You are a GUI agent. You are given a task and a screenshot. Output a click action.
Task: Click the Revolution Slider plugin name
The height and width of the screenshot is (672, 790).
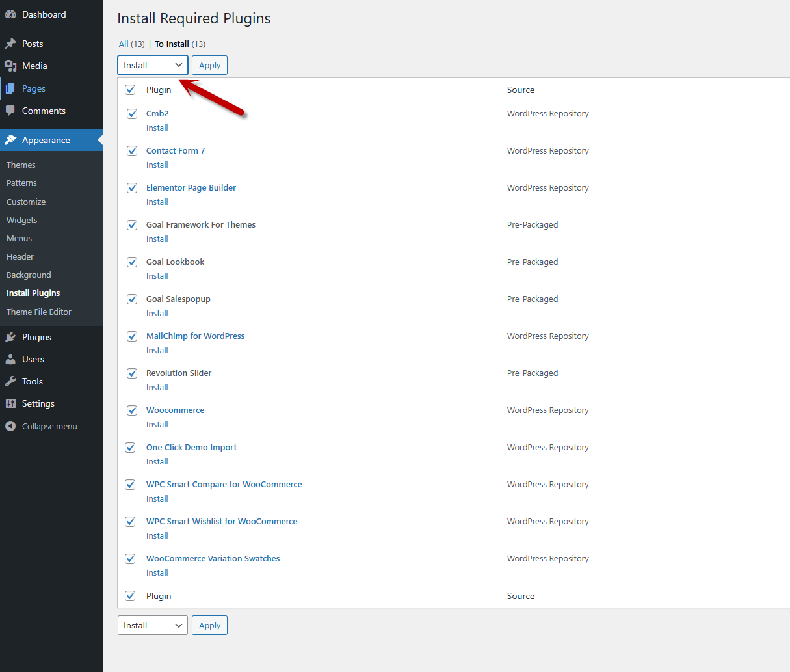pyautogui.click(x=179, y=373)
